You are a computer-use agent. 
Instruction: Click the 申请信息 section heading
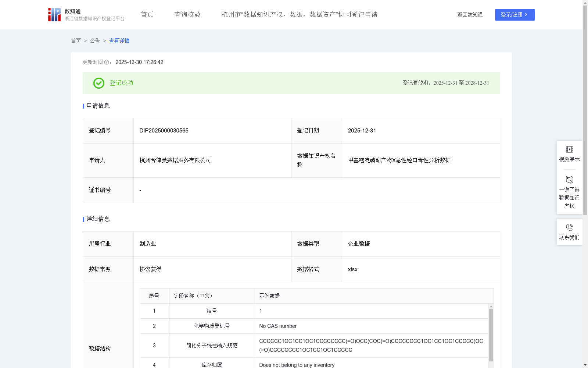[x=98, y=106]
